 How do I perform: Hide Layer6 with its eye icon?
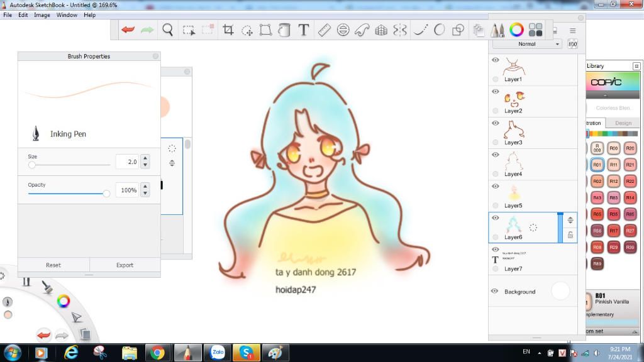pyautogui.click(x=496, y=218)
